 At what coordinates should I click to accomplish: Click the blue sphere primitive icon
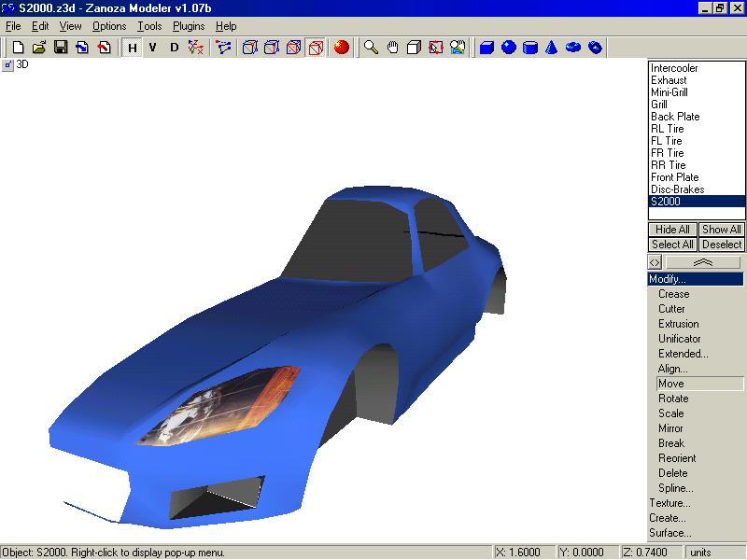click(509, 47)
